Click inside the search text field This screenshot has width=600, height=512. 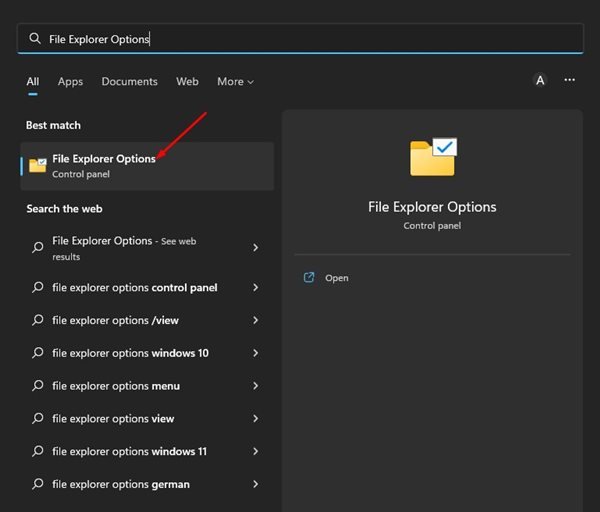coord(300,38)
